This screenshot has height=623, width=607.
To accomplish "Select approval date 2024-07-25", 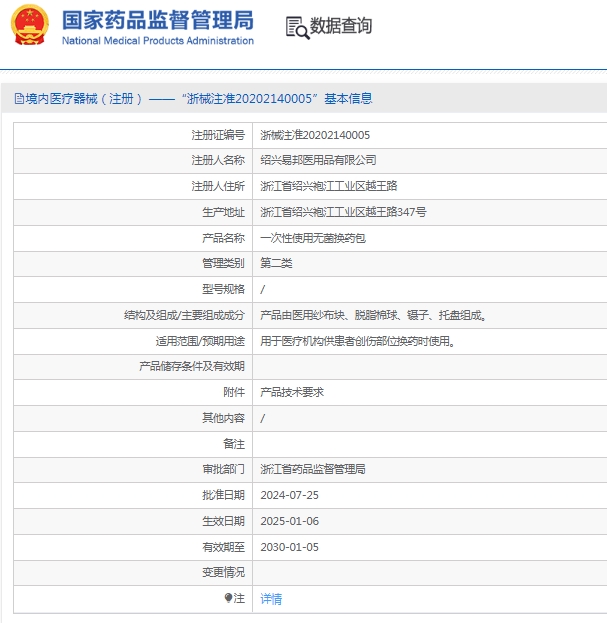I will 290,495.
